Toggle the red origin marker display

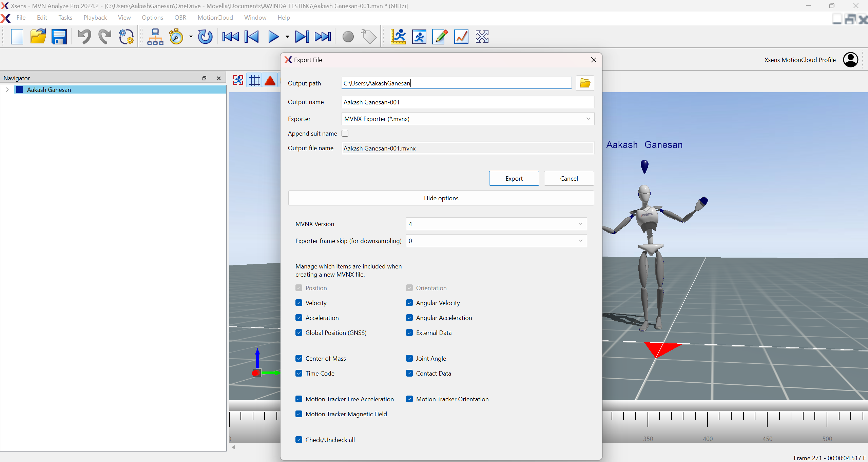click(x=270, y=80)
